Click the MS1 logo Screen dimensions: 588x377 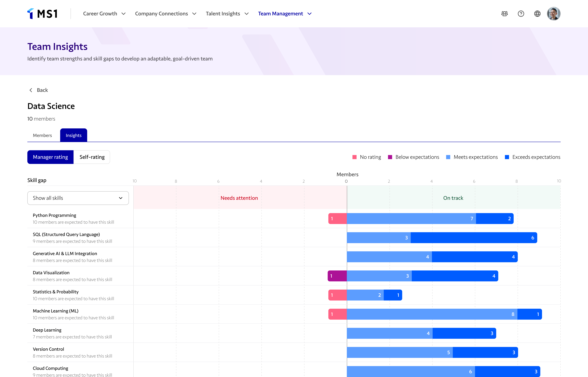coord(42,14)
